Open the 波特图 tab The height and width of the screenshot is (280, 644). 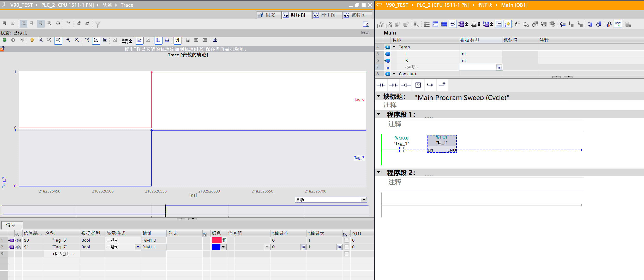tap(357, 15)
